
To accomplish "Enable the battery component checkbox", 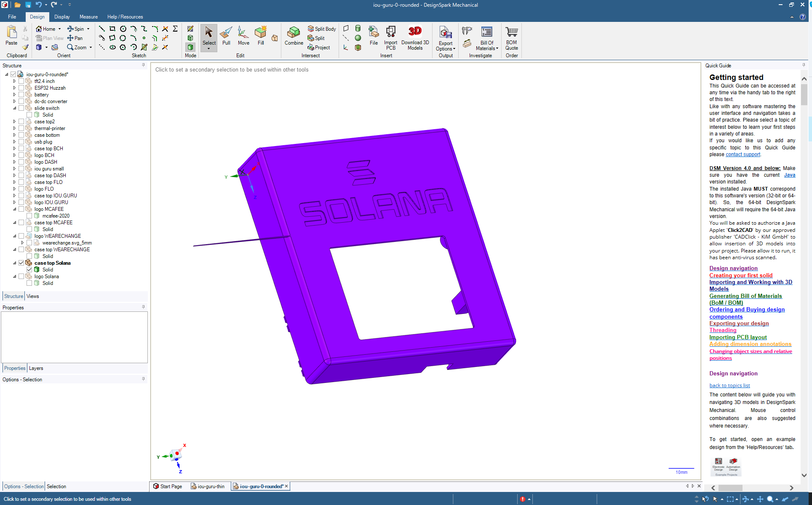I will pyautogui.click(x=21, y=95).
